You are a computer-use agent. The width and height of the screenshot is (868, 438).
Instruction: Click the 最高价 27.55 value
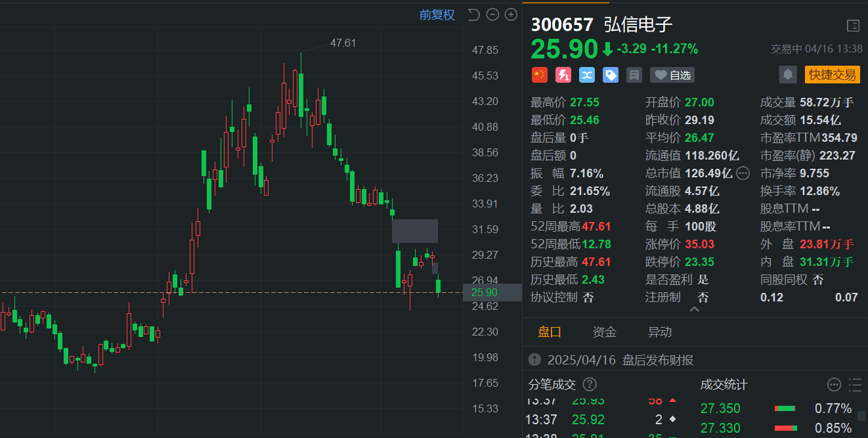click(586, 102)
